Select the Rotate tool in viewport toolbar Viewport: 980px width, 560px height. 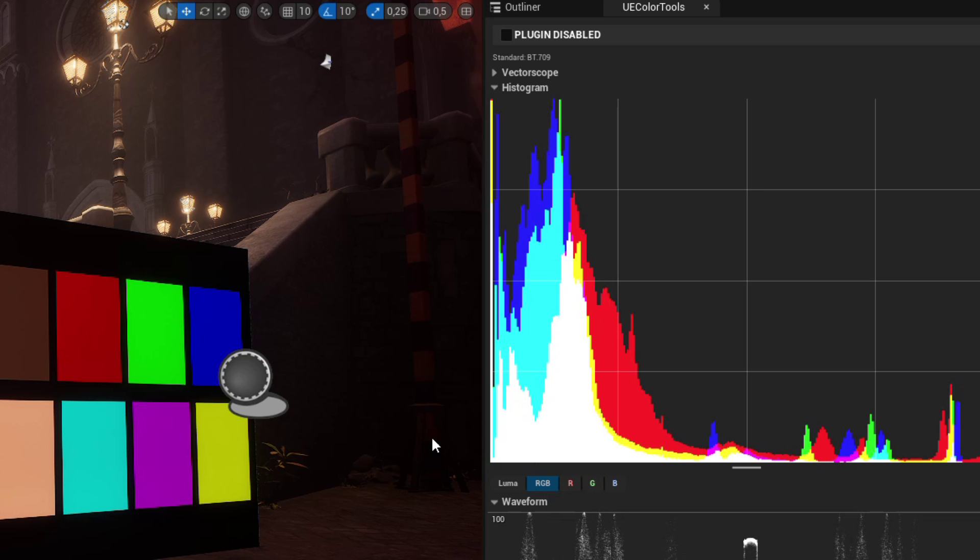point(204,11)
